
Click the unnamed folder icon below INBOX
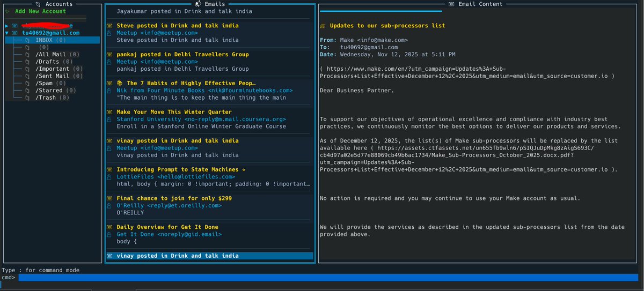pos(27,47)
